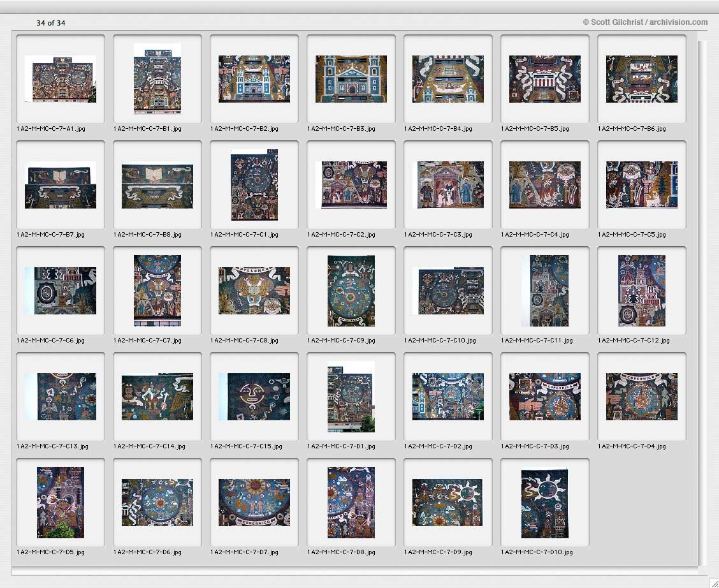Screen dimensions: 719x588
Task: Click the 1A2-M-MC-C-7-B2.jpg mural thumbnail
Action: [254, 79]
